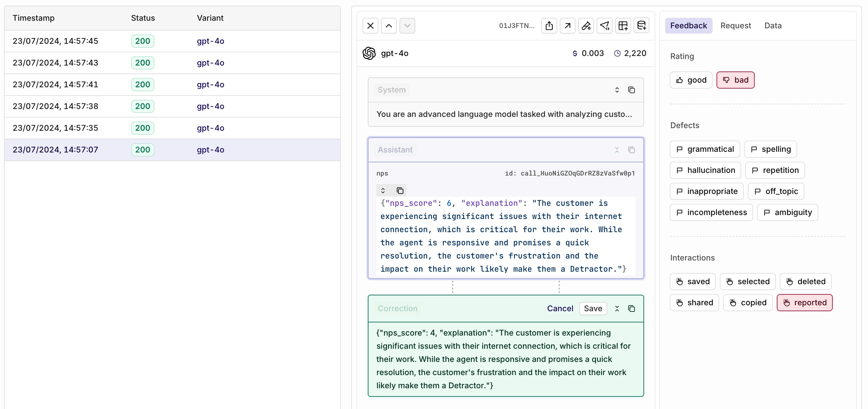The height and width of the screenshot is (409, 868).
Task: Switch to the Request tab
Action: pyautogui.click(x=735, y=26)
